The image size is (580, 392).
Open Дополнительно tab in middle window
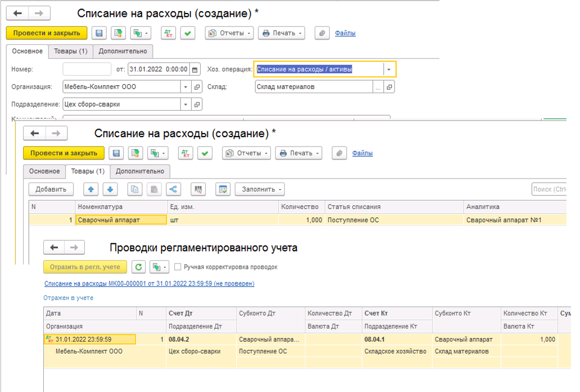140,171
